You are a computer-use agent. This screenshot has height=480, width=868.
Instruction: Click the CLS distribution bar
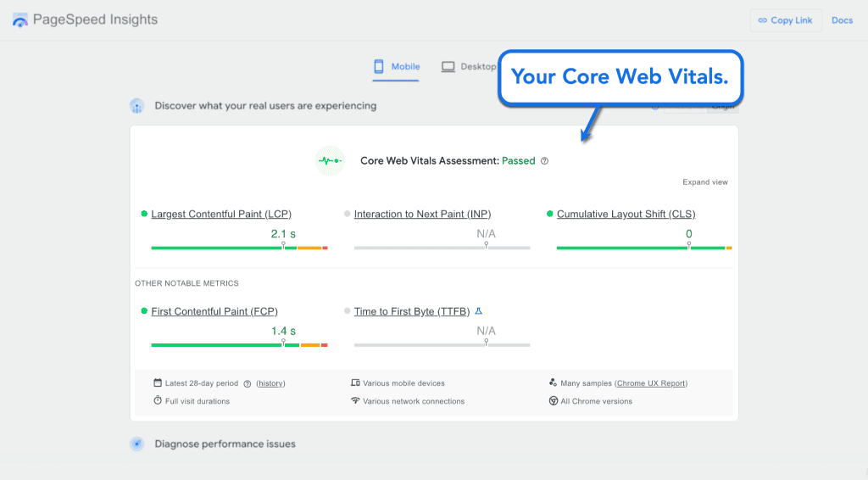[x=644, y=248]
